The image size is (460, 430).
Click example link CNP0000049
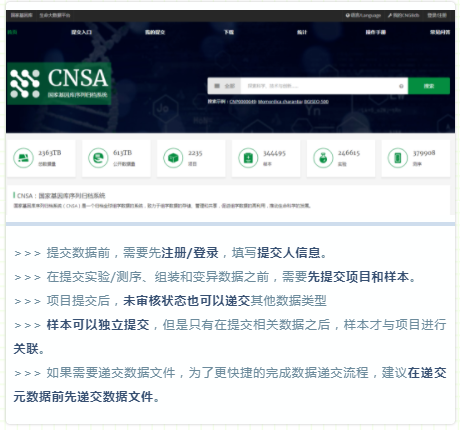243,102
